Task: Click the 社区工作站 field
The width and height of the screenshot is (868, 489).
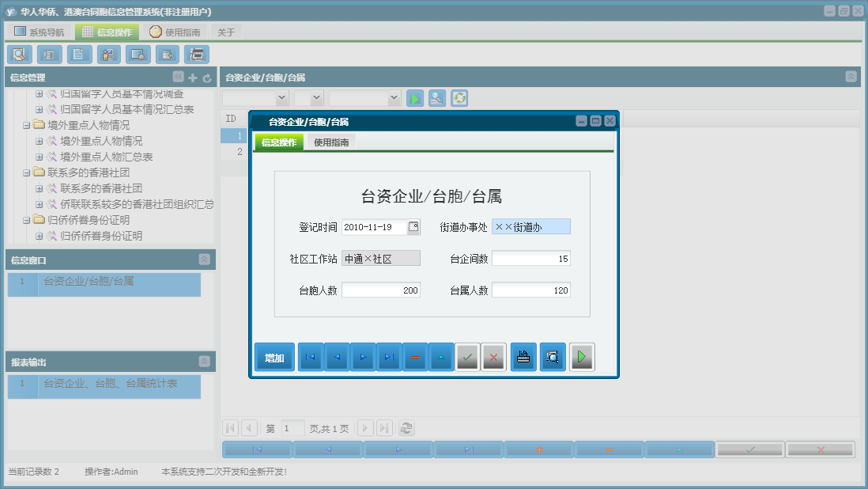Action: pyautogui.click(x=381, y=259)
